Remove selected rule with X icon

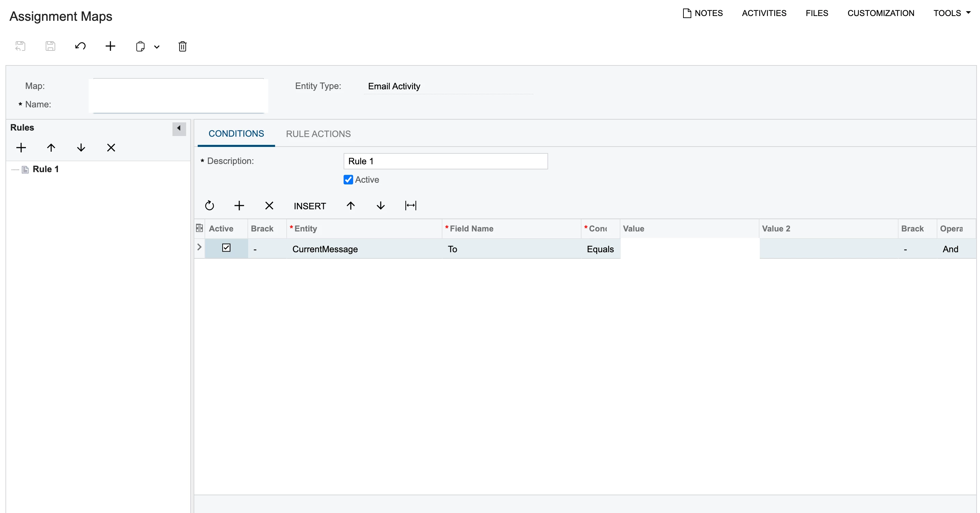[111, 148]
